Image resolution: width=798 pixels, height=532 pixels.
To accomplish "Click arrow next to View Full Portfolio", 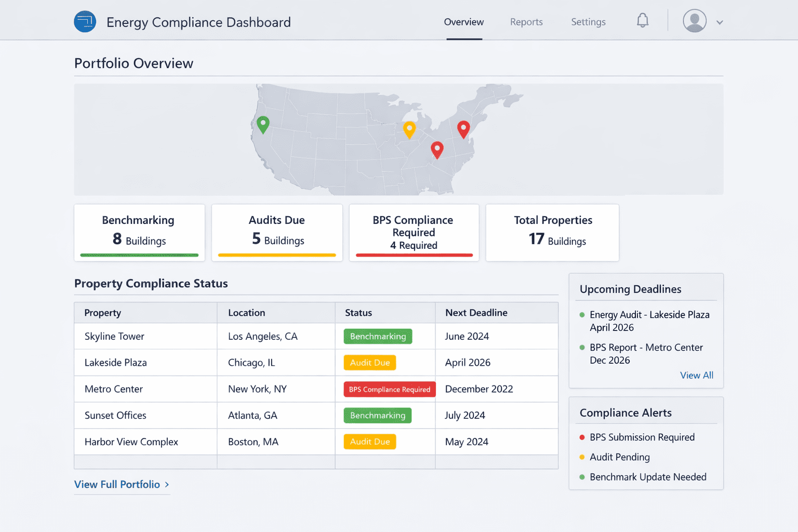I will 167,484.
